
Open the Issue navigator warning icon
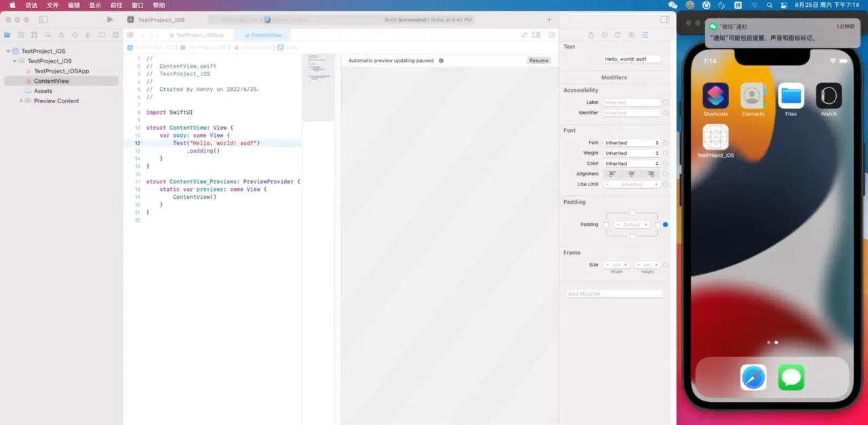(61, 35)
